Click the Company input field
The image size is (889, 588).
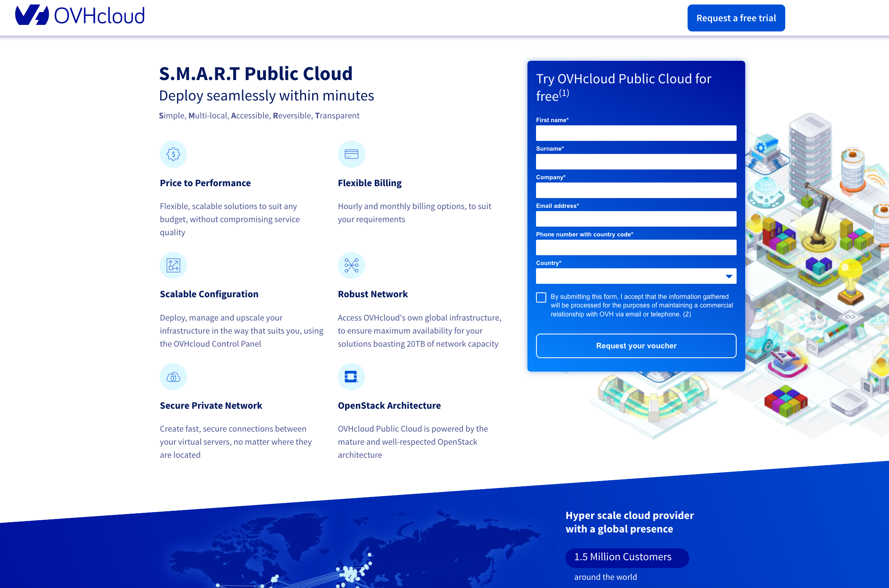(636, 190)
